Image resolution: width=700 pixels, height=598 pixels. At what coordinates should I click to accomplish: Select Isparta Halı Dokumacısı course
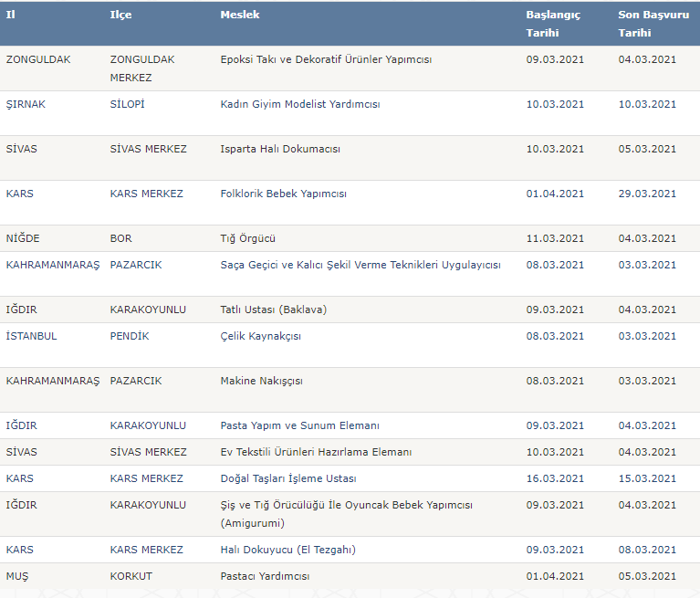[x=280, y=149]
